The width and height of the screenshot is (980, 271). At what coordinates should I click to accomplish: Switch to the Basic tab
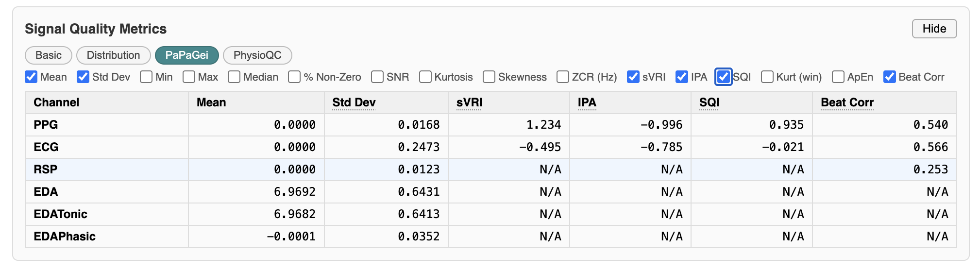pos(49,55)
